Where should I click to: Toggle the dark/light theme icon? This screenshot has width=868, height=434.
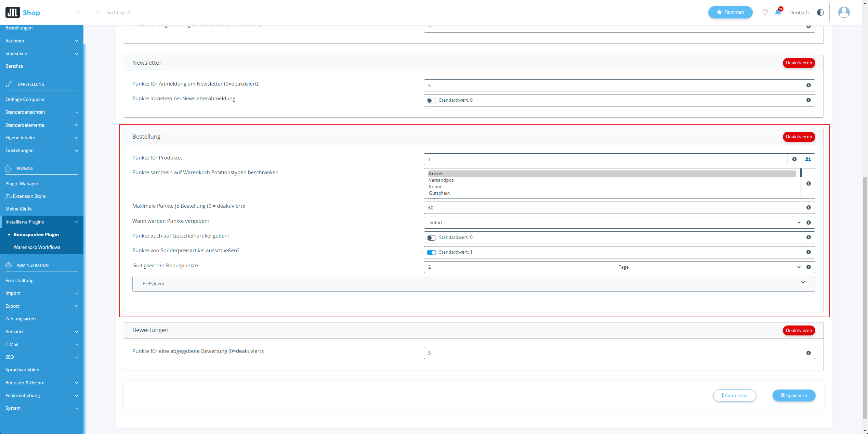[820, 12]
